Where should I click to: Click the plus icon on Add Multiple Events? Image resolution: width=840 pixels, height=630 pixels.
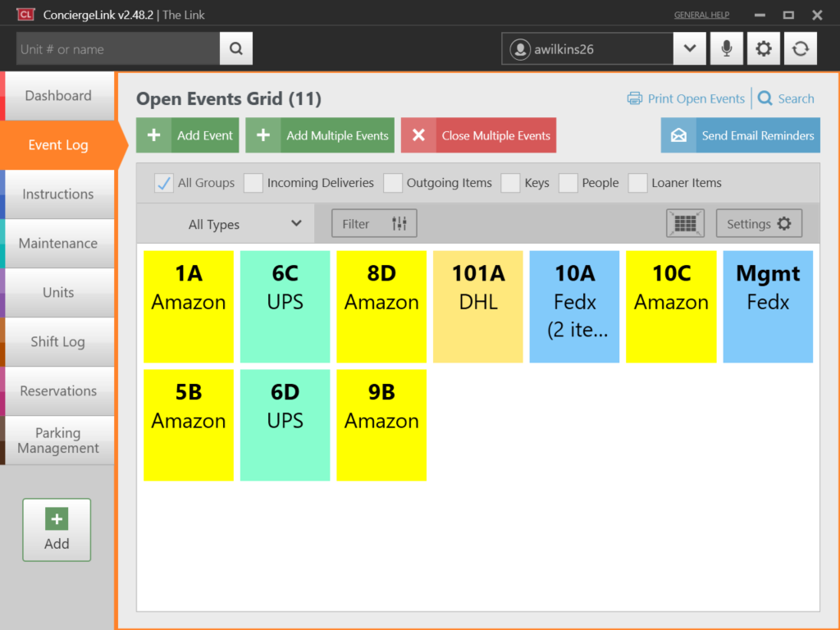coord(263,135)
